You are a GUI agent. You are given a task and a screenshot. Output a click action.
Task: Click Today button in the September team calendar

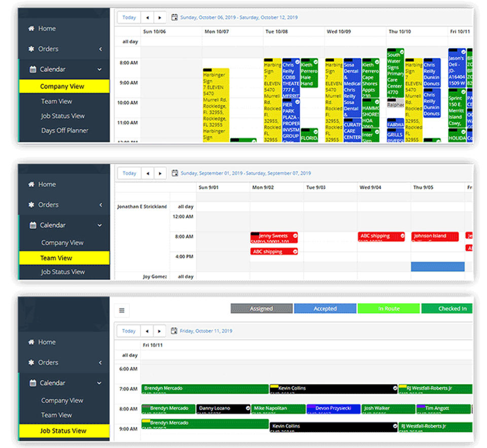(129, 174)
